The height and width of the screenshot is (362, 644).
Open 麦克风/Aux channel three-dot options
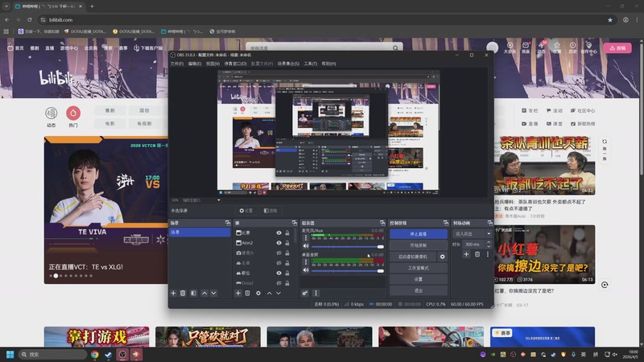[x=306, y=237]
